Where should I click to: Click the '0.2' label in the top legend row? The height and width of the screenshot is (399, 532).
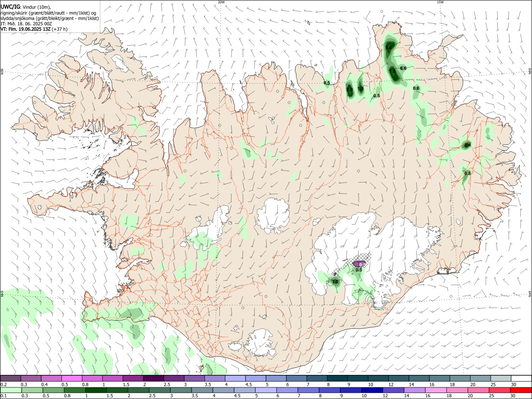click(4, 384)
